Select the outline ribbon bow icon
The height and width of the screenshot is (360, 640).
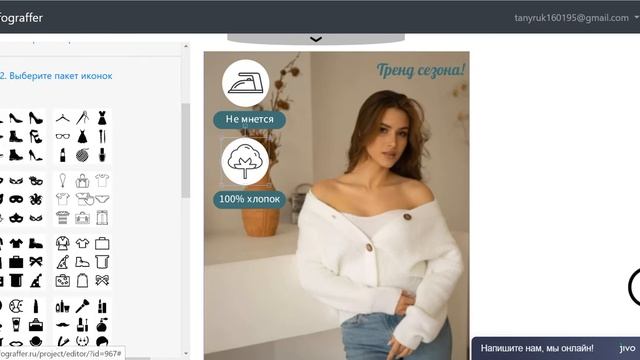pos(102,280)
